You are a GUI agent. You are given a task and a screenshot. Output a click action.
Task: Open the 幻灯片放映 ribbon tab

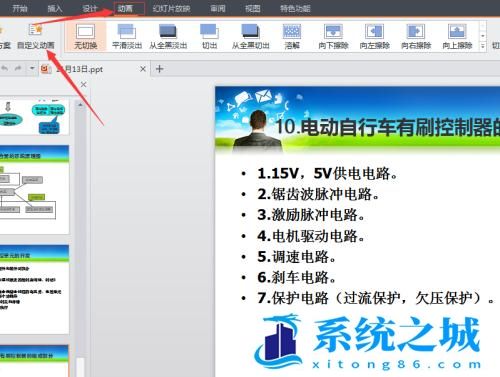pyautogui.click(x=171, y=8)
